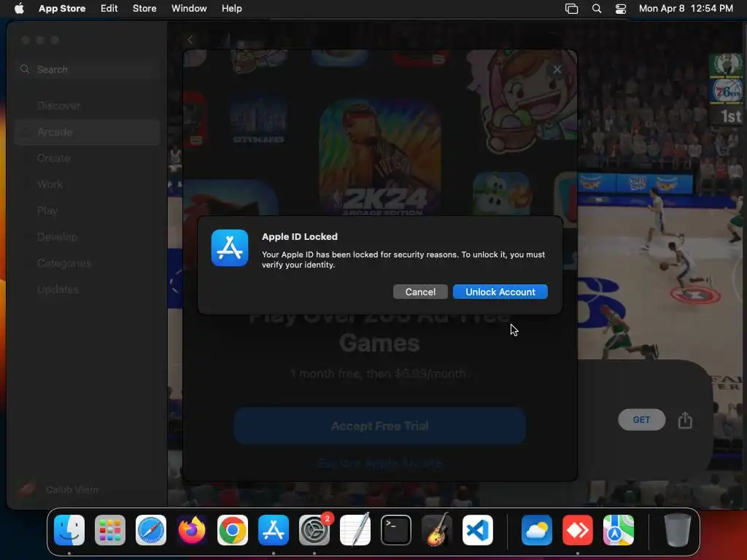Image resolution: width=747 pixels, height=560 pixels.
Task: Click the date and time in menu bar
Action: point(686,9)
